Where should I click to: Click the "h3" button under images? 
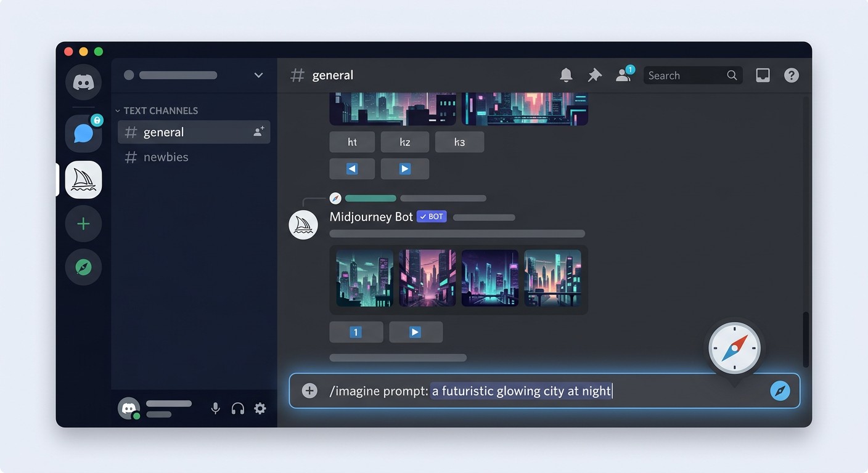[459, 142]
